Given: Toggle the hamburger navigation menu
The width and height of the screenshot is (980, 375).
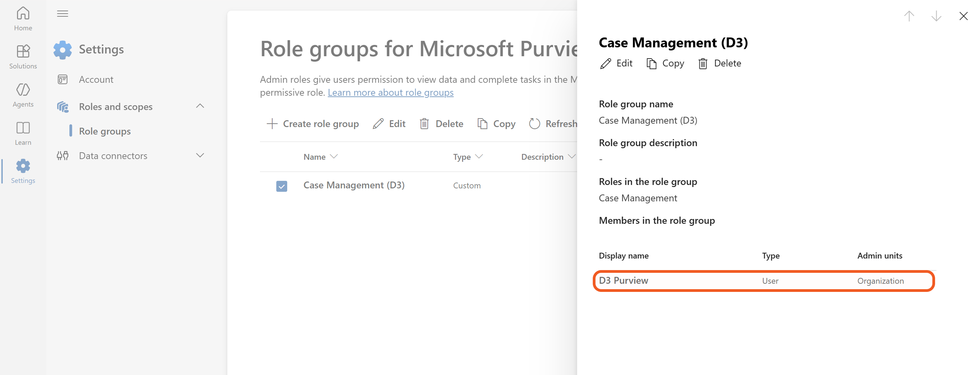Looking at the screenshot, I should pyautogui.click(x=62, y=14).
